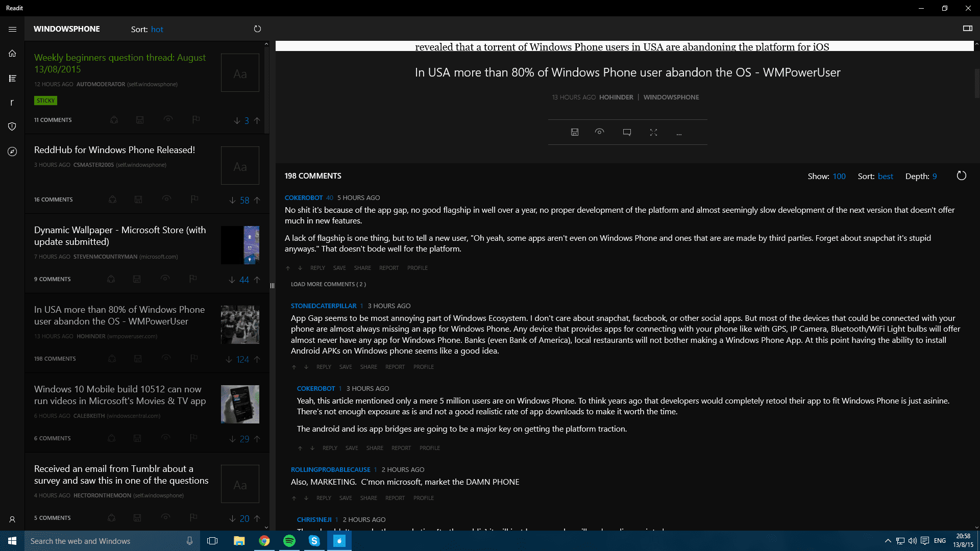Report the Dynamic Wallpaper post with flag

tap(193, 279)
